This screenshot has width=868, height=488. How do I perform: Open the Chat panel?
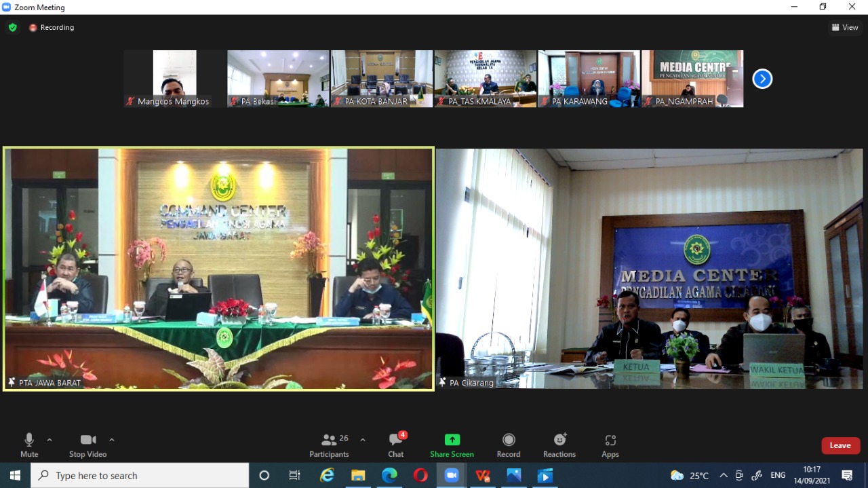click(396, 445)
